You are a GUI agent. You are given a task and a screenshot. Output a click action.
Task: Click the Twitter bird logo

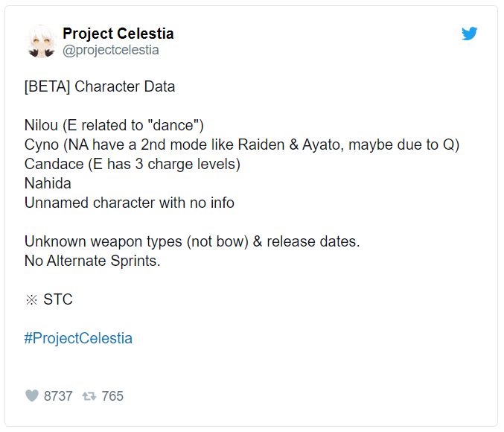[x=469, y=34]
